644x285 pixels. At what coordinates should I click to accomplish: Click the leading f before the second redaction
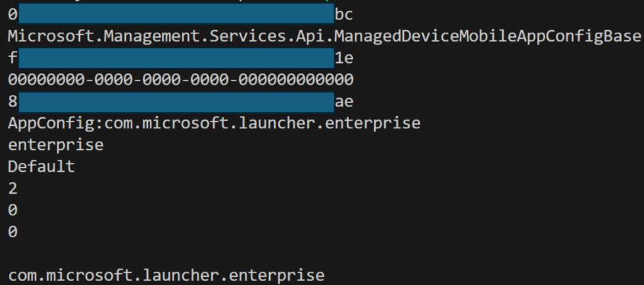(x=13, y=58)
